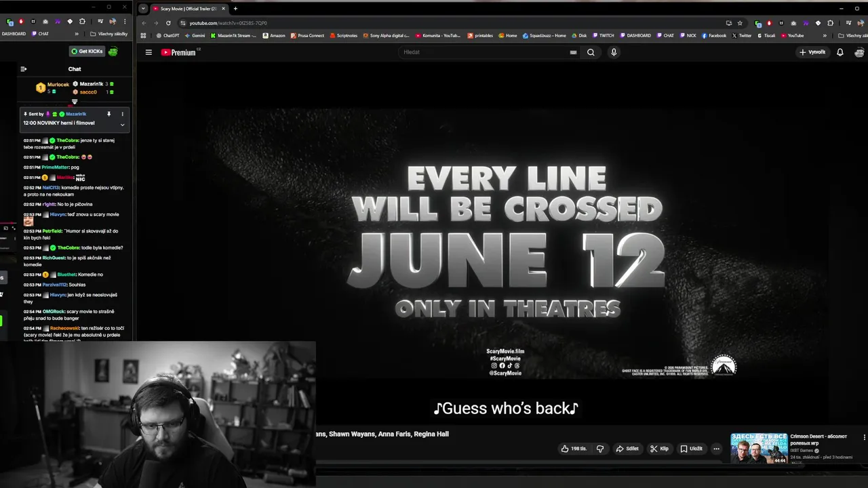The height and width of the screenshot is (488, 868).
Task: Click OMGRock username in chat
Action: 54,311
